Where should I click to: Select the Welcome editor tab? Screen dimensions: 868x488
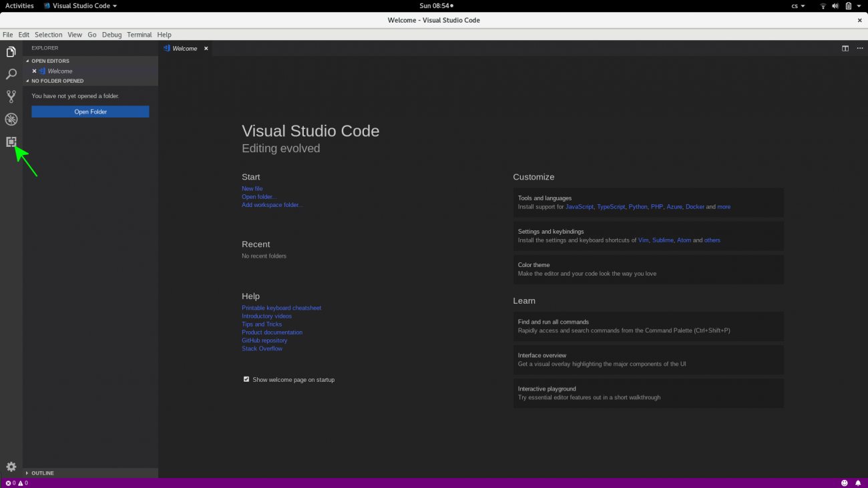click(x=186, y=48)
